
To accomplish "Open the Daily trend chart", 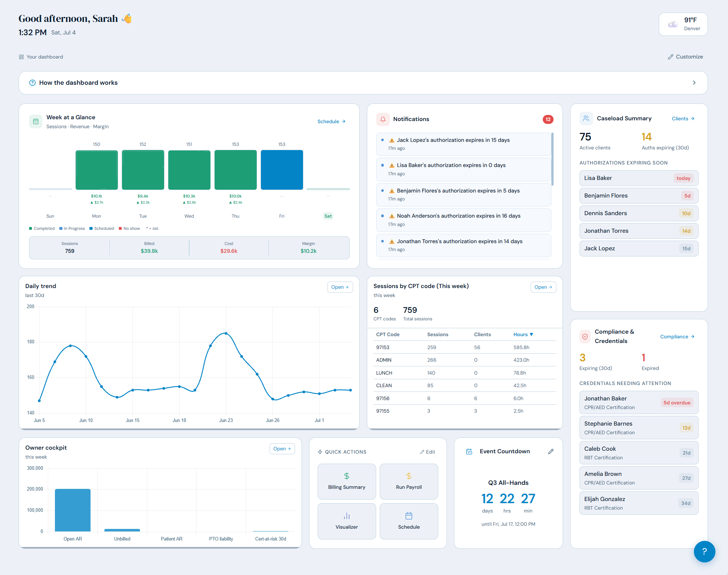I will tap(340, 287).
